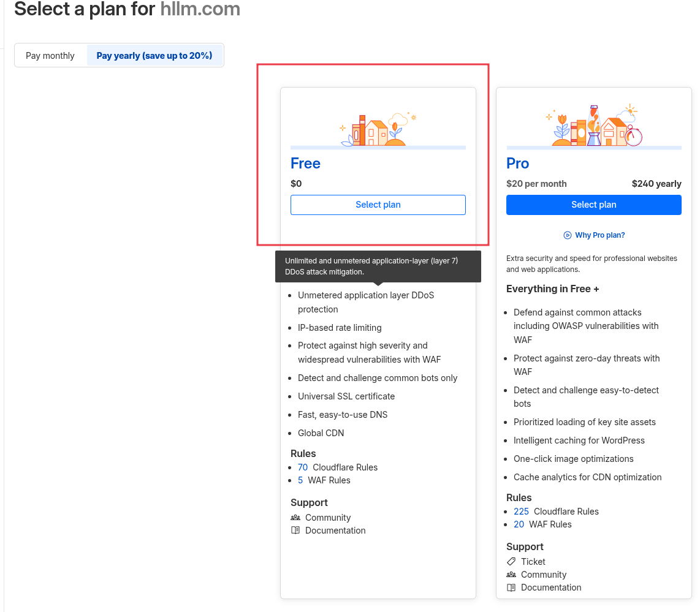Select the Free plan button
700x612 pixels.
pos(378,205)
